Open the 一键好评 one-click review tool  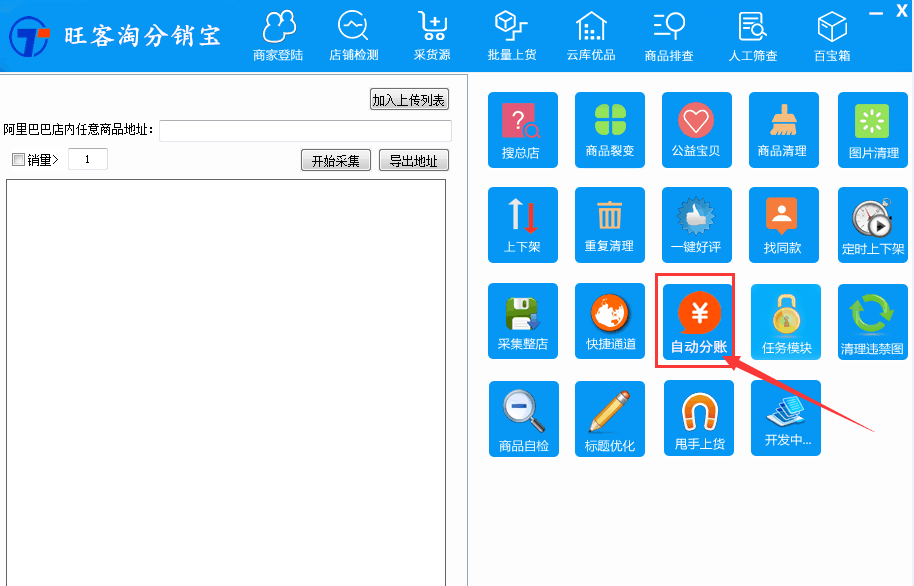click(696, 224)
